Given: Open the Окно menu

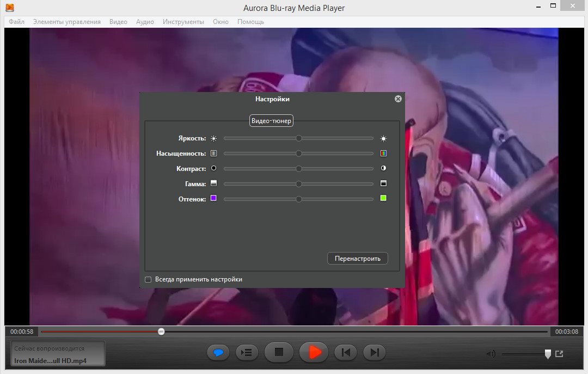Looking at the screenshot, I should pos(220,22).
